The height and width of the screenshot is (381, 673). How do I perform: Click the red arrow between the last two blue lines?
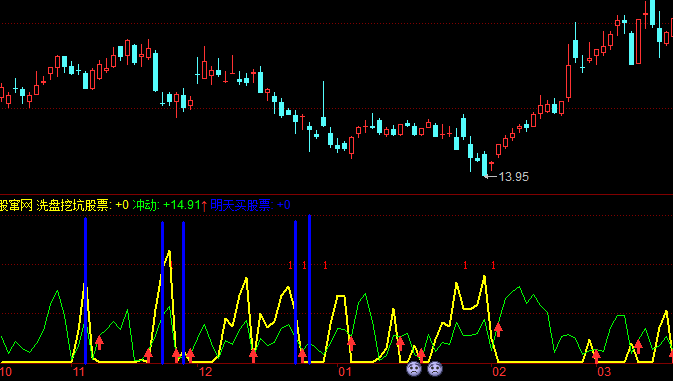click(303, 355)
